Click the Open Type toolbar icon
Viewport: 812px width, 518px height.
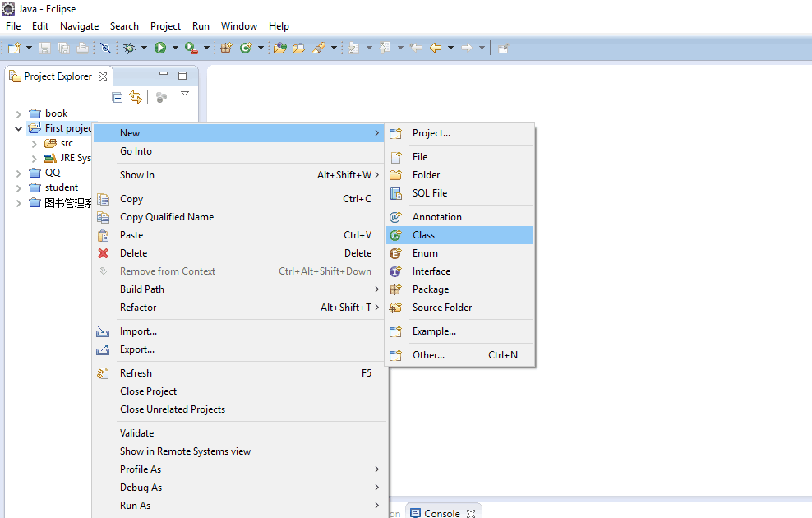tap(280, 49)
